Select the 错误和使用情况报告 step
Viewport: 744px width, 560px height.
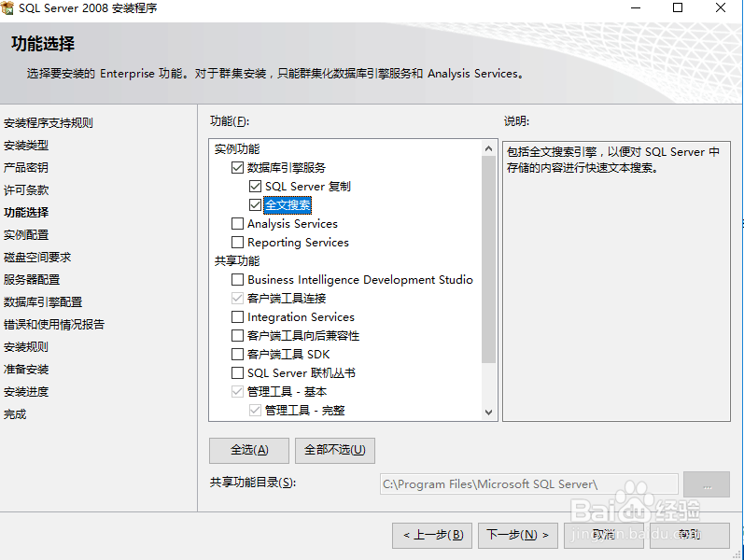coord(54,325)
